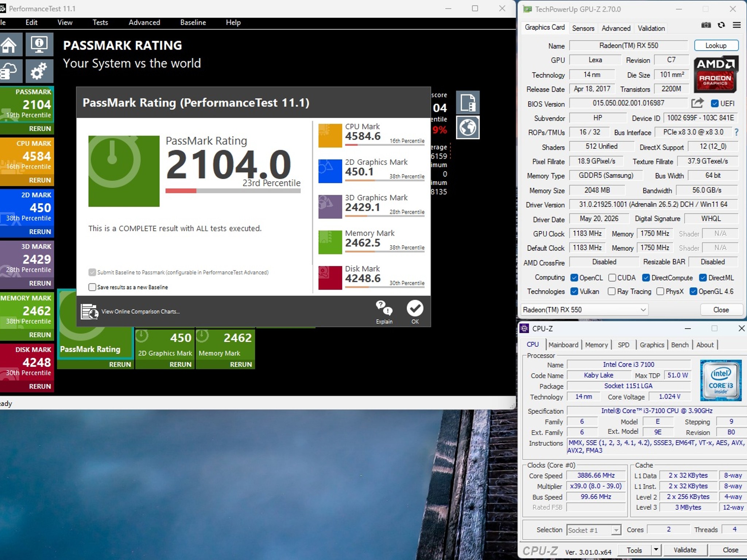Click the orange CPU Mark icon in dialog
The width and height of the screenshot is (747, 560).
click(330, 136)
